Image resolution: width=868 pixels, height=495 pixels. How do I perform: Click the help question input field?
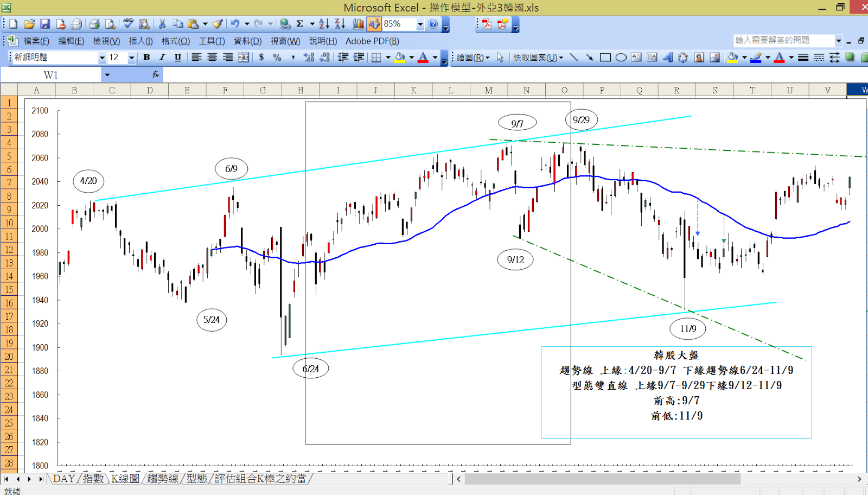click(x=783, y=41)
